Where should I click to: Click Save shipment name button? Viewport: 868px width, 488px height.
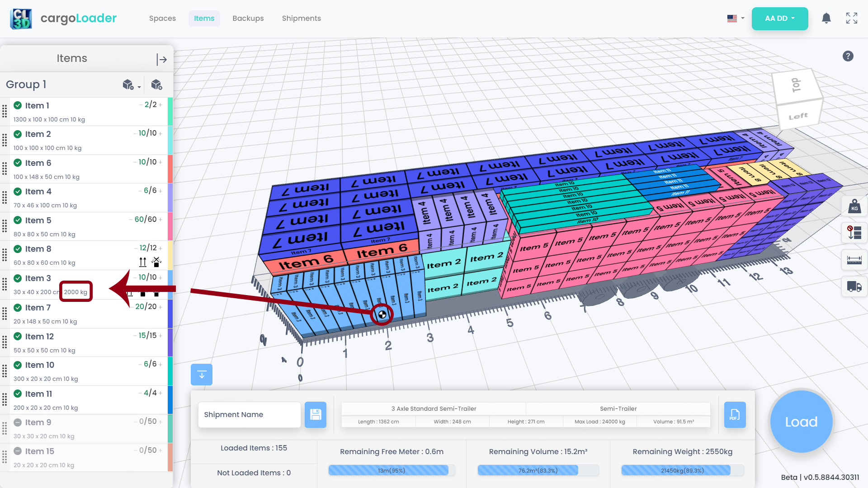[x=316, y=415]
